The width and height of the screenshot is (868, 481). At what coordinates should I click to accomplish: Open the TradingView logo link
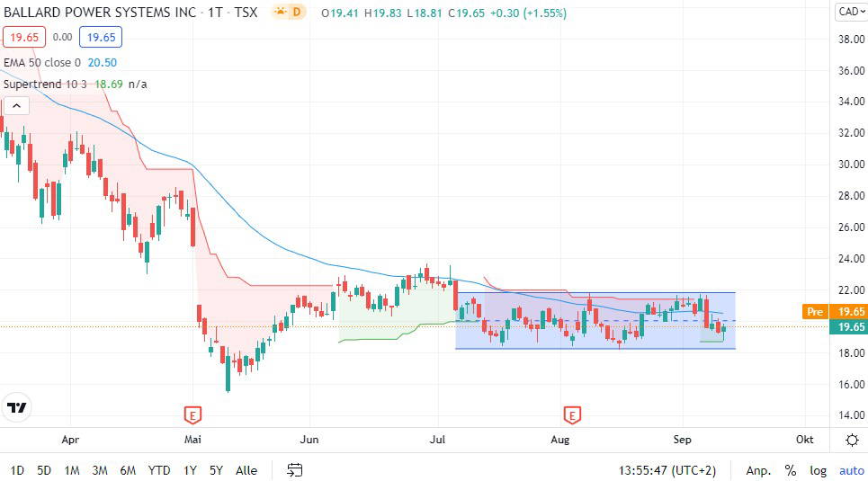tap(16, 407)
